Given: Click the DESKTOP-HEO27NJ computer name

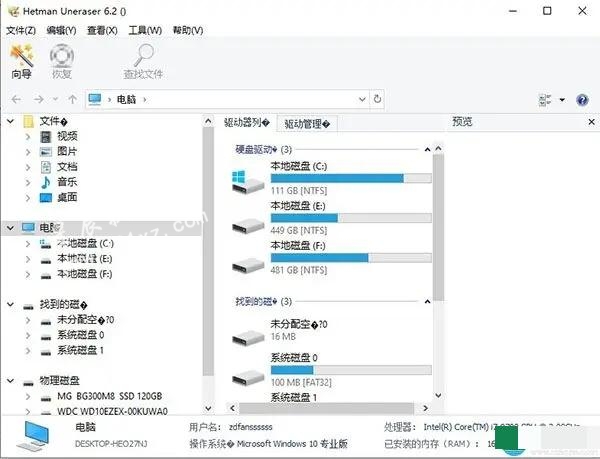Looking at the screenshot, I should [x=111, y=444].
